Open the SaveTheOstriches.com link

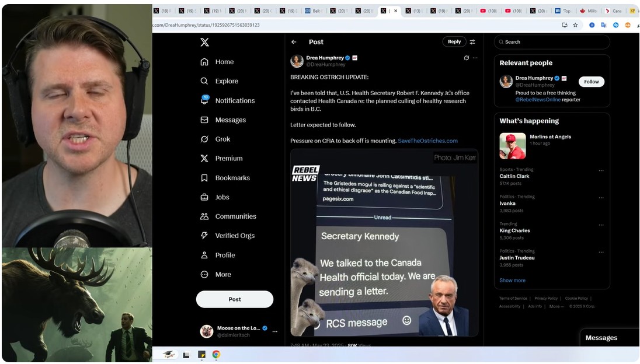pyautogui.click(x=427, y=141)
